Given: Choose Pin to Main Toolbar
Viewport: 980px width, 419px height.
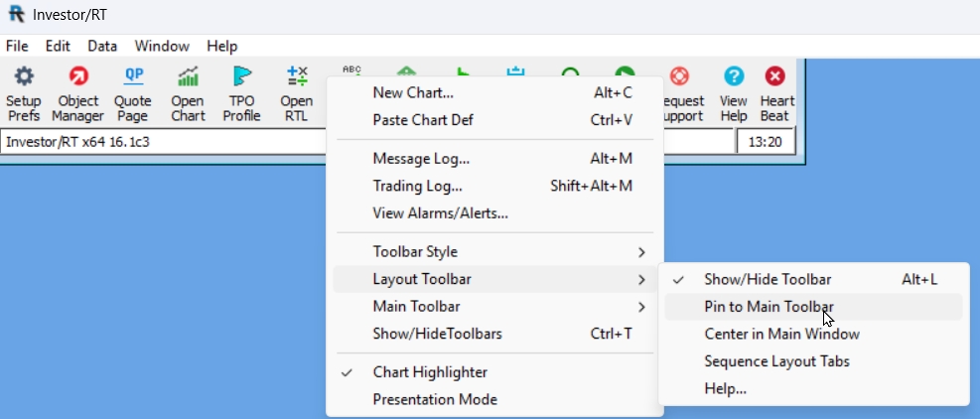Looking at the screenshot, I should point(813,307).
